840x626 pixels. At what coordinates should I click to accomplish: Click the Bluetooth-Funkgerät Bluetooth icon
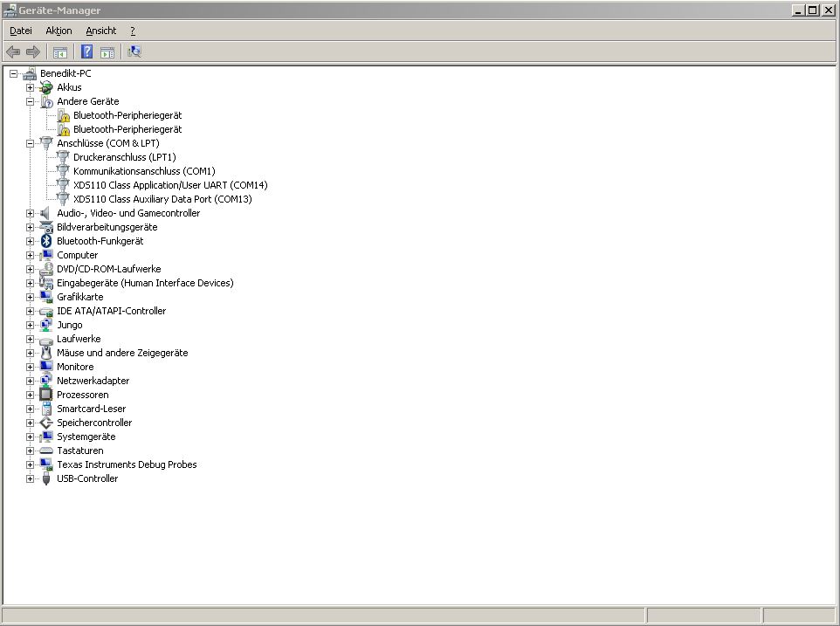pos(46,241)
